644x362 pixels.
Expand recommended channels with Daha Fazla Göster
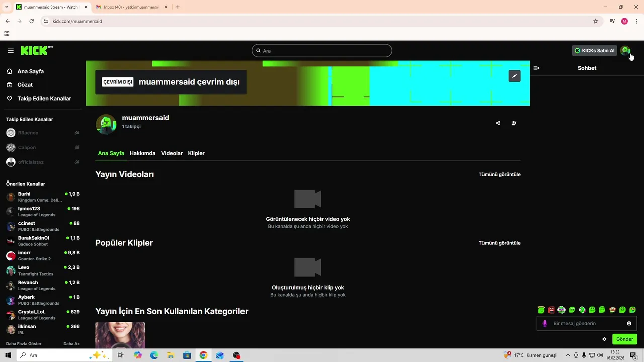(24, 344)
